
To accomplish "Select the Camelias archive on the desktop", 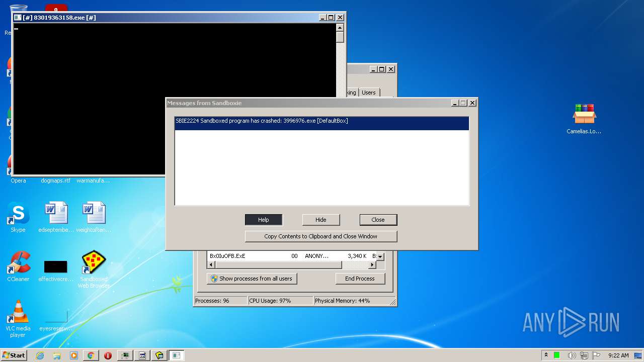I will click(x=584, y=119).
